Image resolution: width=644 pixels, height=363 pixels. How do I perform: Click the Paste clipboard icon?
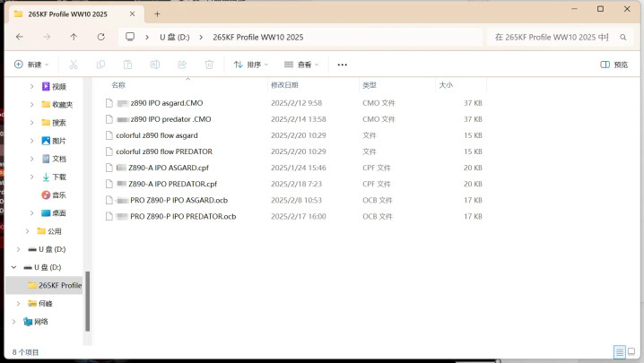tap(127, 65)
